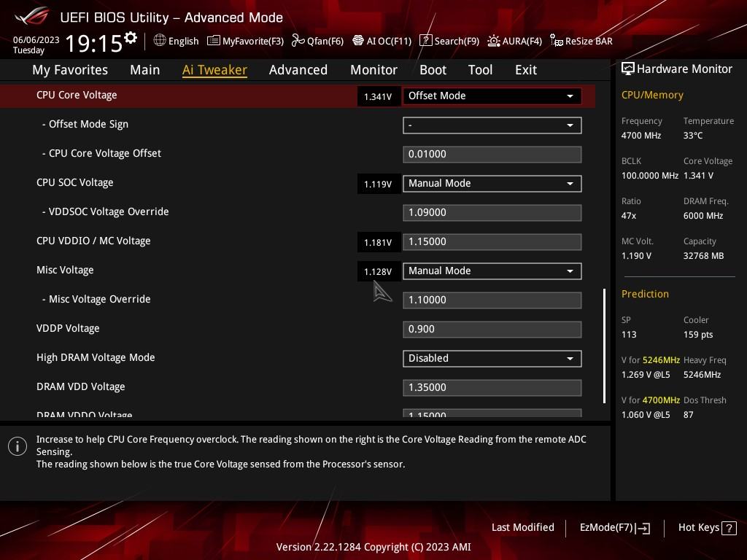
Task: Click the globe language icon
Action: click(x=160, y=41)
